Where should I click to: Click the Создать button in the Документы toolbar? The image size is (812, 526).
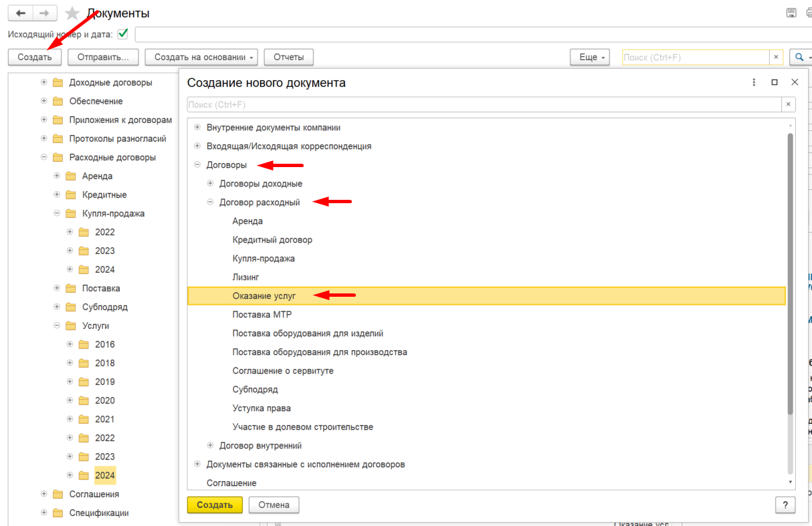(x=35, y=57)
